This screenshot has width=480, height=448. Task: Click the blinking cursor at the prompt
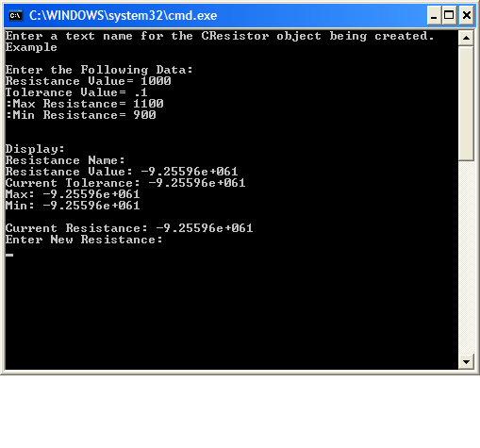pyautogui.click(x=9, y=255)
